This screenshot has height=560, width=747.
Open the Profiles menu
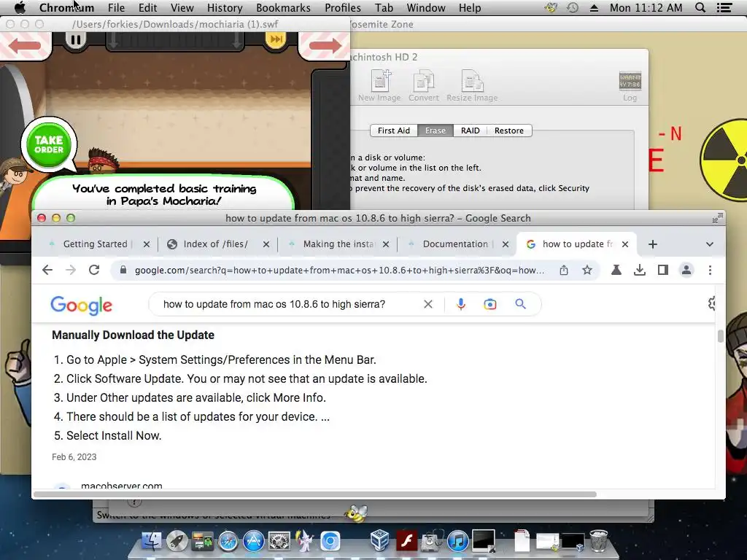(x=343, y=7)
